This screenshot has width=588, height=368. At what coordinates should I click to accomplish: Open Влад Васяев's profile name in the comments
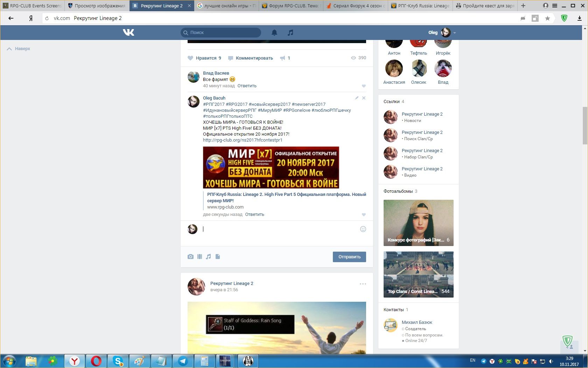pos(216,73)
